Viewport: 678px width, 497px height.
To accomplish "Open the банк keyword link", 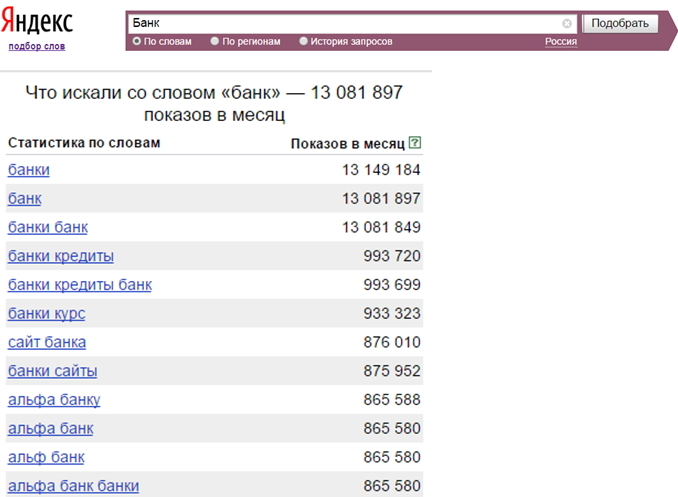I will (x=25, y=199).
